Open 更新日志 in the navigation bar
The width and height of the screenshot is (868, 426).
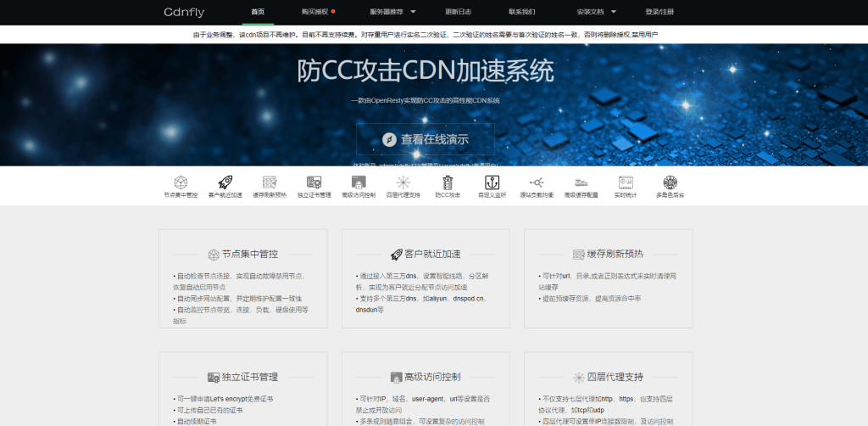tap(458, 12)
